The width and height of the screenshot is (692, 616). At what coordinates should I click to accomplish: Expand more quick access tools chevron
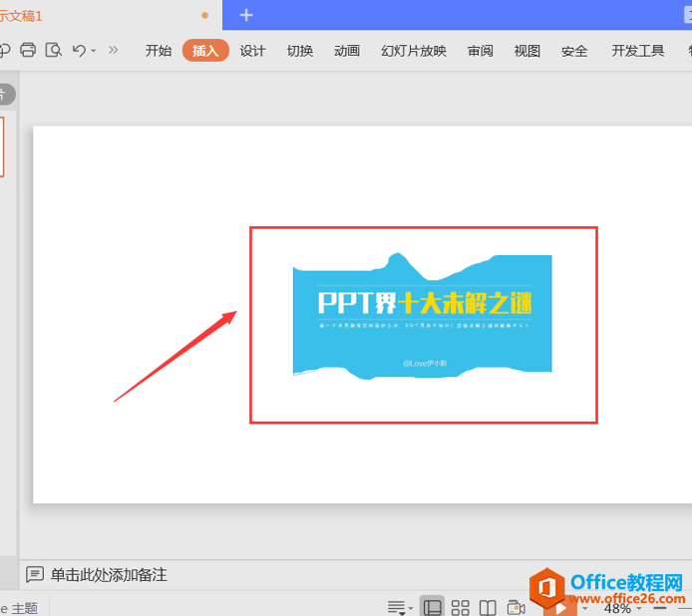(113, 50)
